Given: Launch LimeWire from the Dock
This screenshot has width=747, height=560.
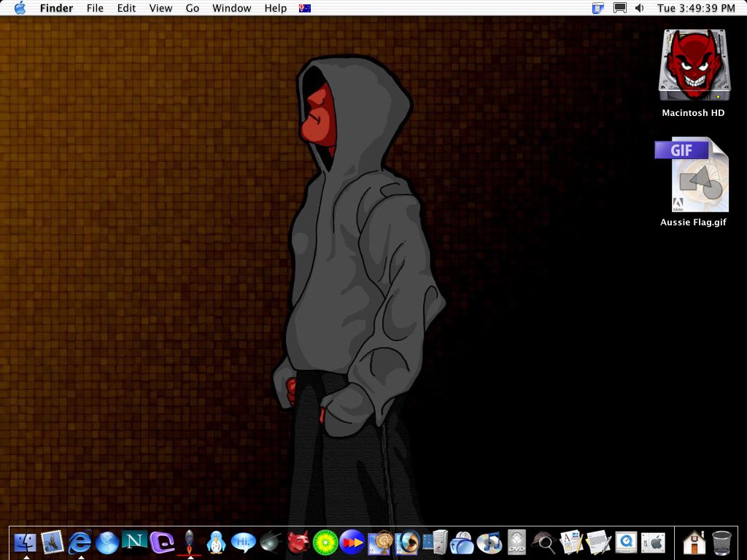Looking at the screenshot, I should [325, 542].
